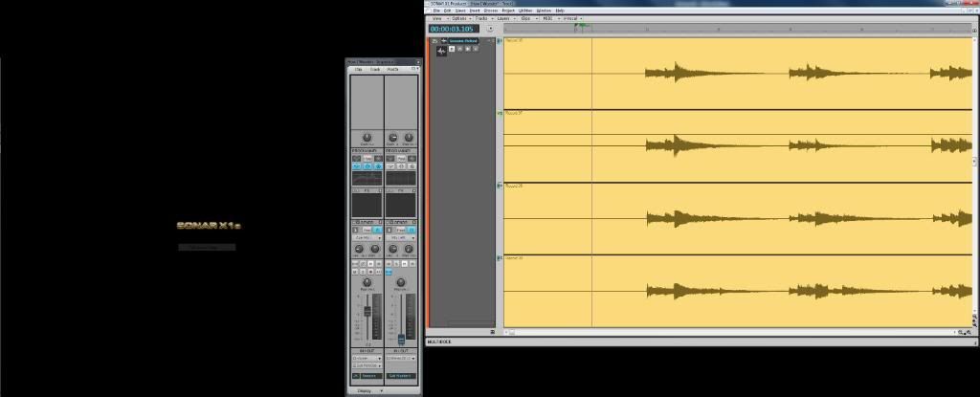980x397 pixels.
Task: Open the Edit menu
Action: coord(447,11)
